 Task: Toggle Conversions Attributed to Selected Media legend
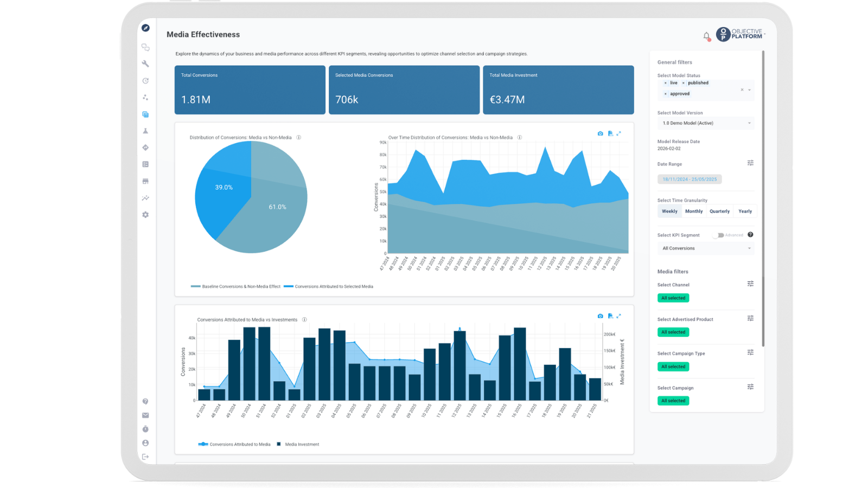(328, 286)
